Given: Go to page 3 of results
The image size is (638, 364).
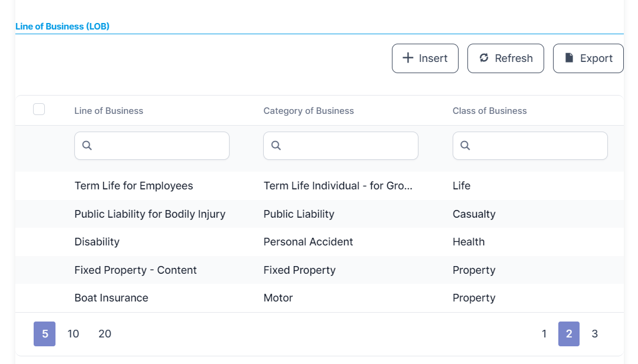Looking at the screenshot, I should (x=594, y=334).
